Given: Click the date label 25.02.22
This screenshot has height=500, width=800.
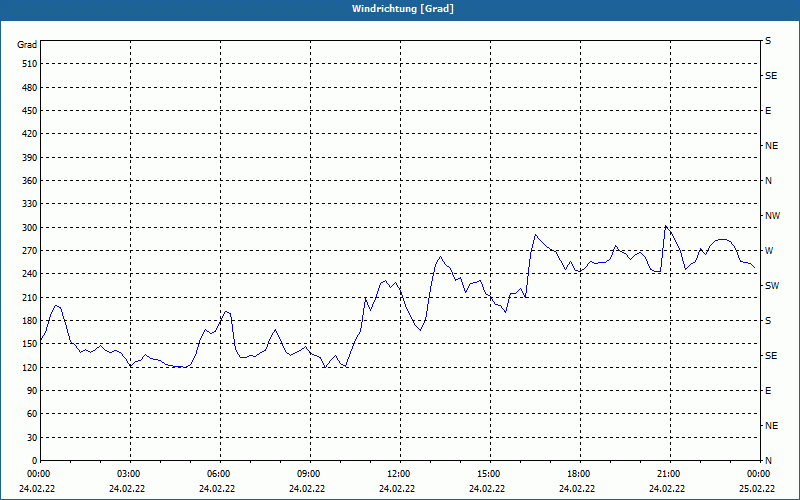Looking at the screenshot, I should (x=757, y=489).
